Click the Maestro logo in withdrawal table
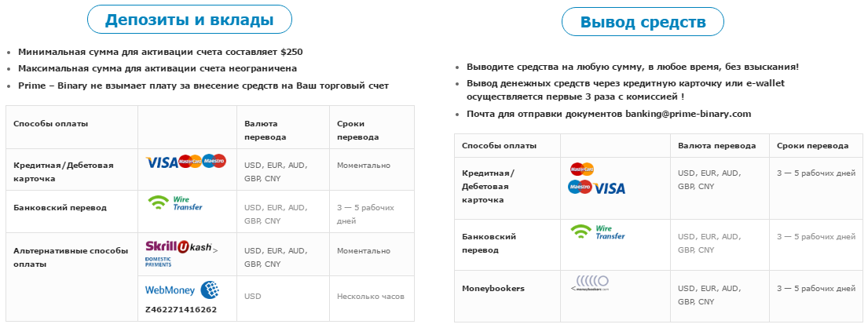Image resolution: width=868 pixels, height=328 pixels. [580, 187]
